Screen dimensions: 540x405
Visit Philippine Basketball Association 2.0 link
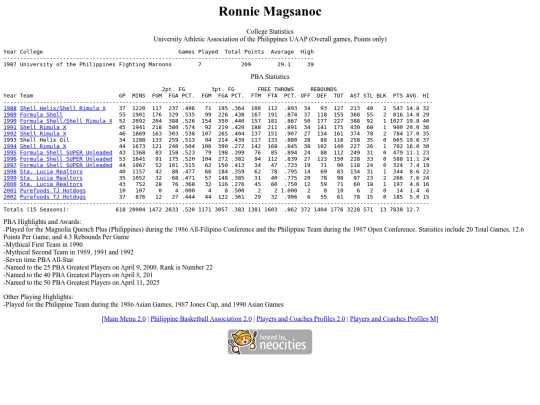pyautogui.click(x=201, y=319)
